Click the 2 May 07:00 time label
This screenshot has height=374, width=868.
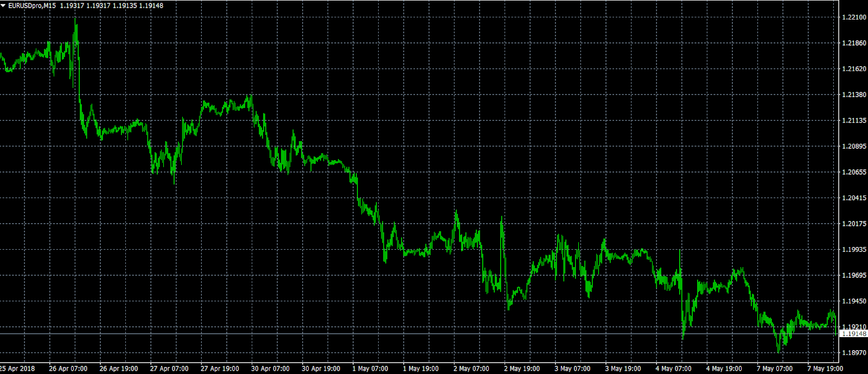(x=471, y=369)
